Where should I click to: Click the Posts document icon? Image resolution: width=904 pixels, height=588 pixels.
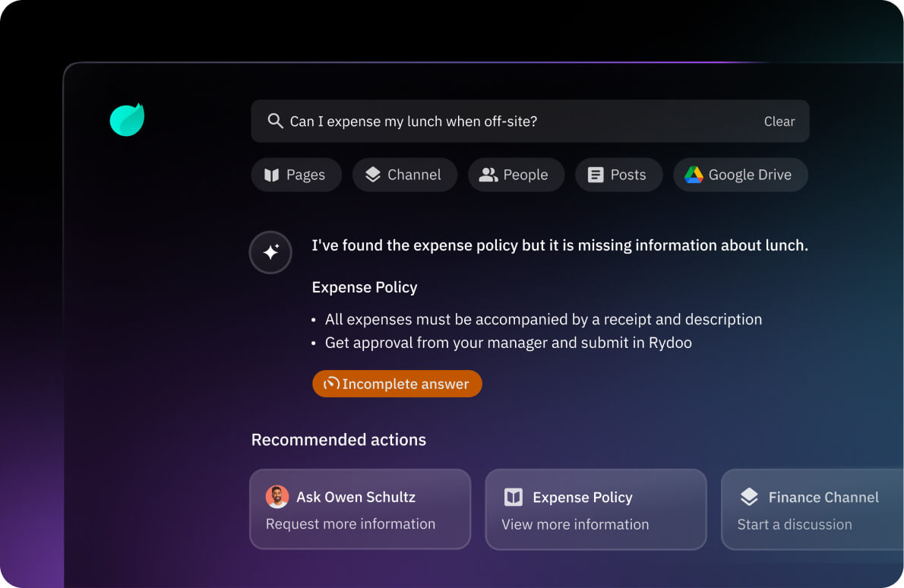[x=596, y=175]
